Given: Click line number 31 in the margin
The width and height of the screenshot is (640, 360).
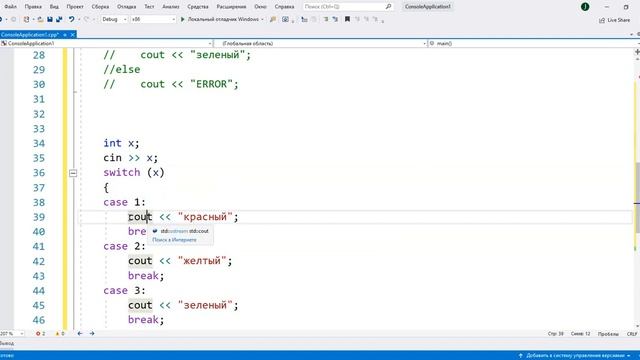Looking at the screenshot, I should (x=39, y=99).
